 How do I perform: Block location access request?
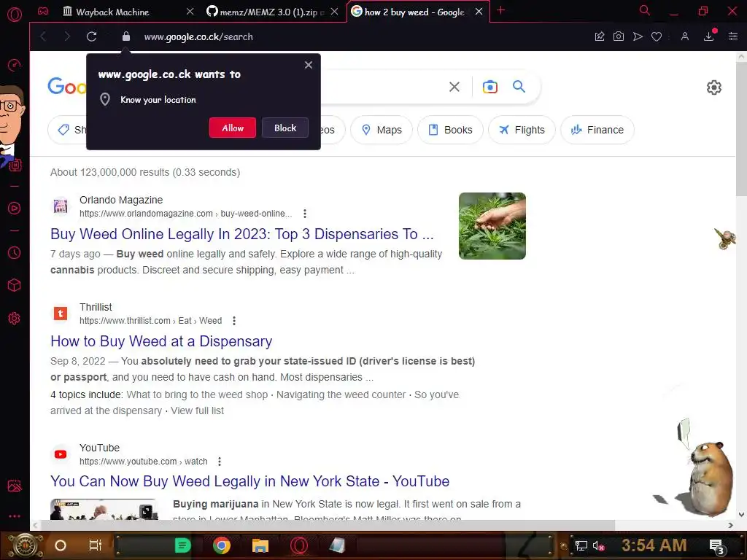click(285, 128)
